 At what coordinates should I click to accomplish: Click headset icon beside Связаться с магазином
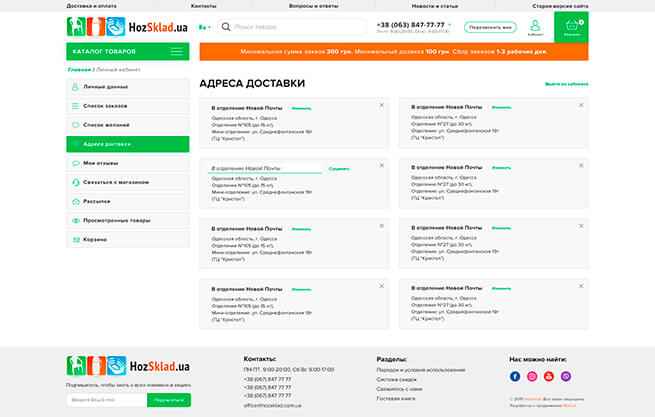(x=76, y=182)
